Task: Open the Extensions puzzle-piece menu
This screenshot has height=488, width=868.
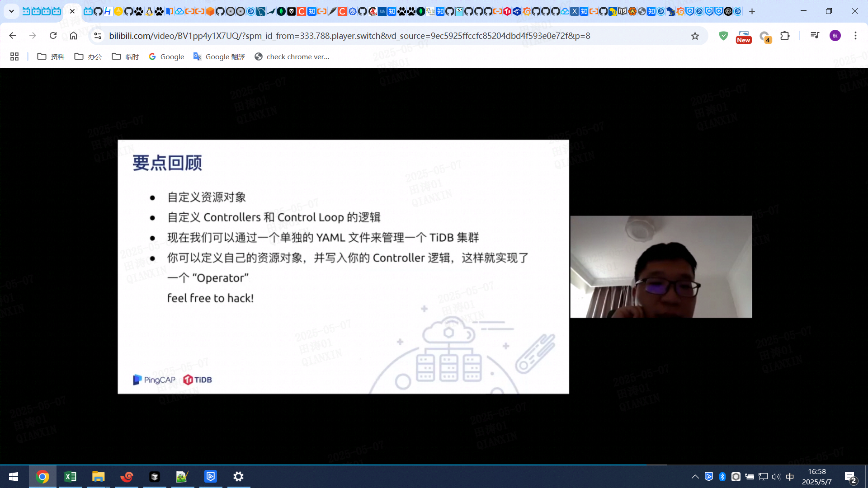Action: pos(785,36)
